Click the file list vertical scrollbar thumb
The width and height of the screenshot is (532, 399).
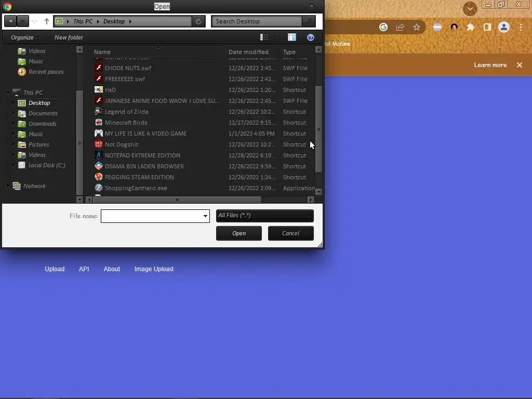[318, 129]
